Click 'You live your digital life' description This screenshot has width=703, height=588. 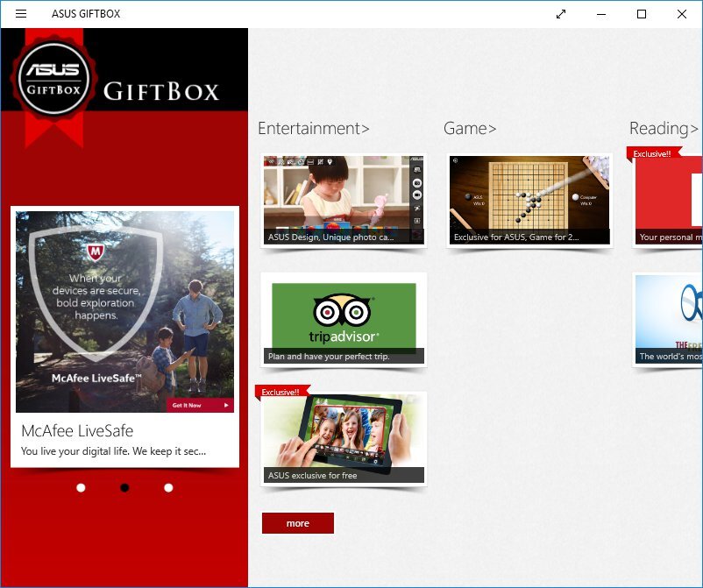tap(113, 451)
